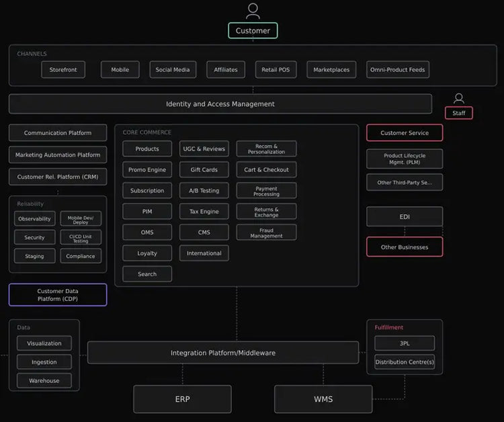
Task: Click the customer person icon at top
Action: (x=253, y=11)
